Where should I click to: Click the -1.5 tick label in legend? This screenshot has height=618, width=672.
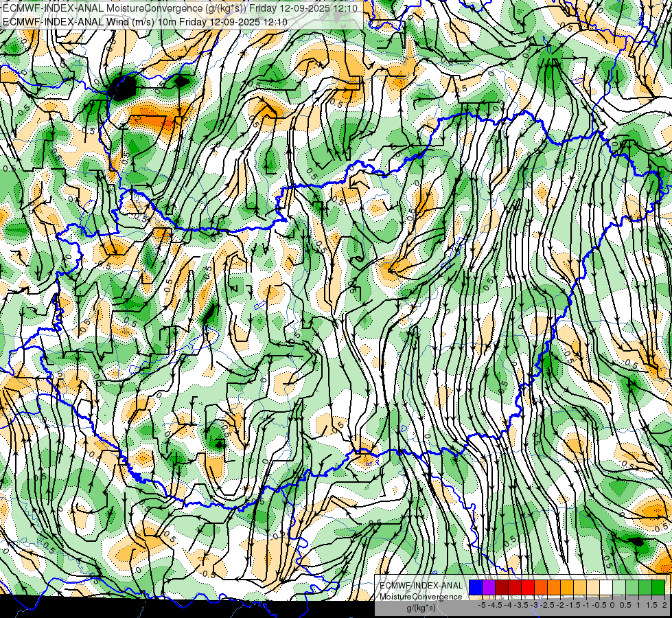(573, 605)
